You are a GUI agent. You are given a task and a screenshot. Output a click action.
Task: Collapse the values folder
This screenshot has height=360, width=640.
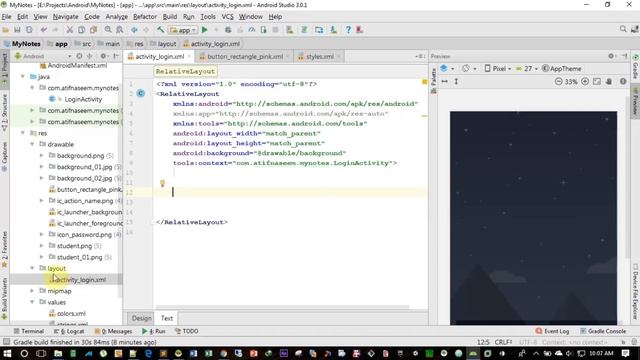32,302
